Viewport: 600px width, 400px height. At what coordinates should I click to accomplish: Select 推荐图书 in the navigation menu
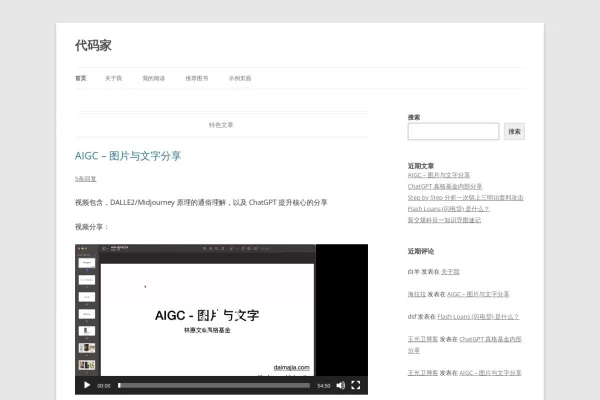coord(197,78)
